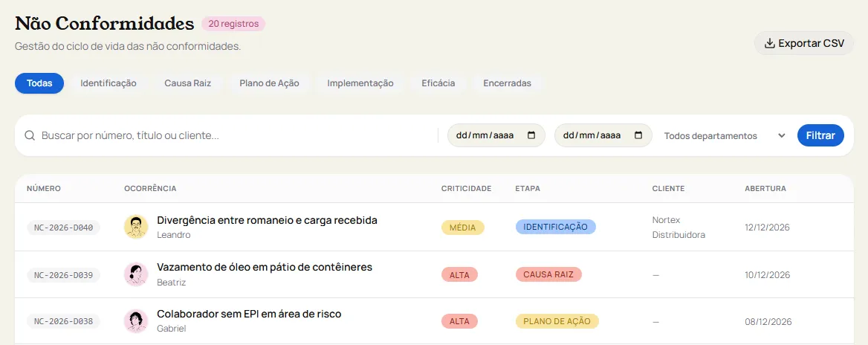Show the Encerradas tab
Image resolution: width=868 pixels, height=345 pixels.
[x=507, y=83]
